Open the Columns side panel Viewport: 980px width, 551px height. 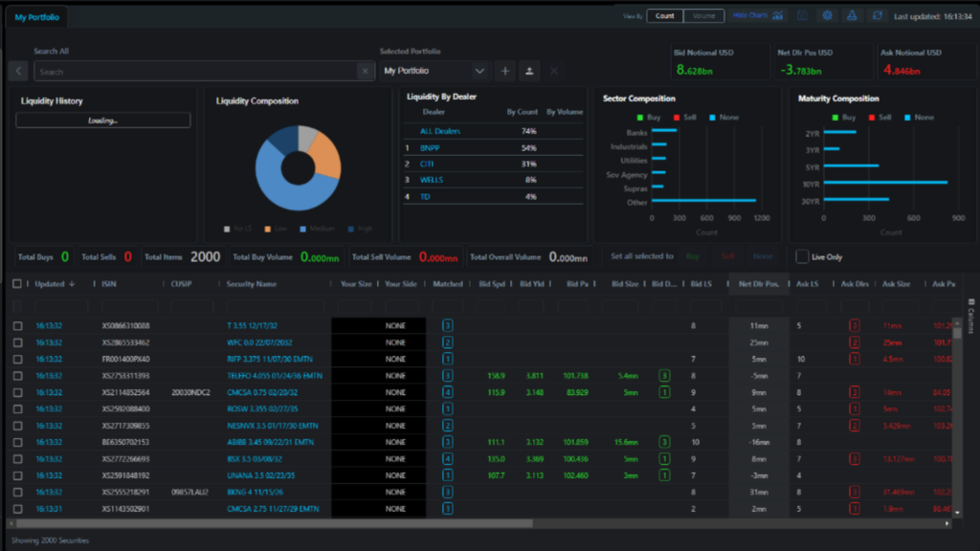(971, 316)
